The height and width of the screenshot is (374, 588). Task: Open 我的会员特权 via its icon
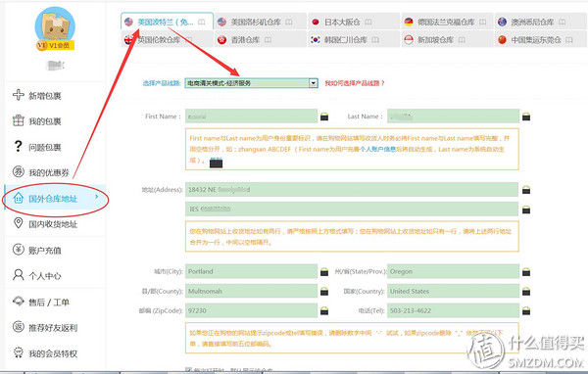(19, 352)
